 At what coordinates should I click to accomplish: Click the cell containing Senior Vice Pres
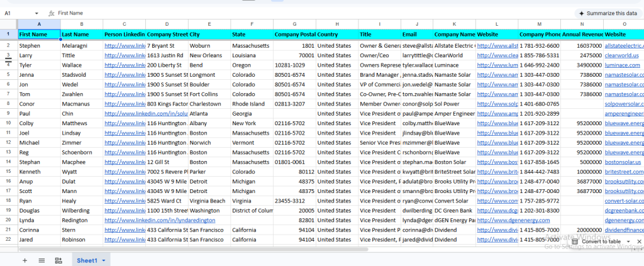(379, 143)
